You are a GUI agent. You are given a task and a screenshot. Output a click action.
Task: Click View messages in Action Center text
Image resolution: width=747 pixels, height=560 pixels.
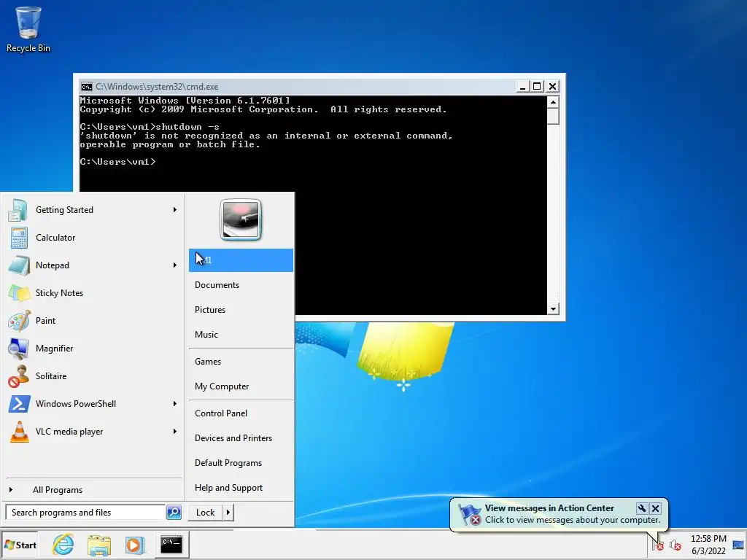click(x=549, y=508)
